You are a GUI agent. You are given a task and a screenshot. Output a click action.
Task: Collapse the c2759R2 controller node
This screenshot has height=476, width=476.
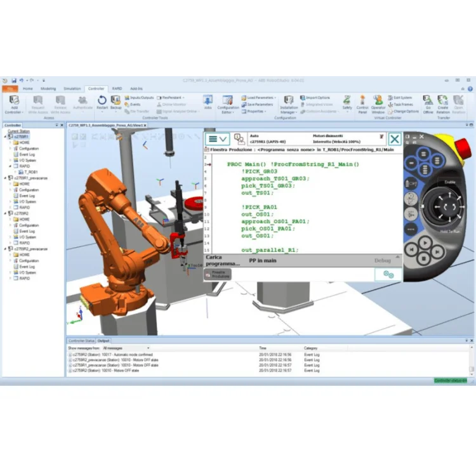pos(5,213)
